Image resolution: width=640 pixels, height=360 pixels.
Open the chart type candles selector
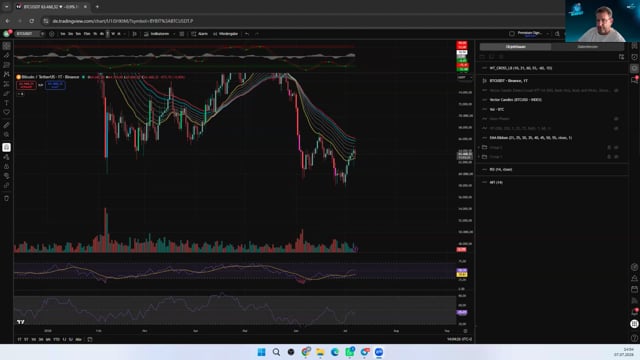click(x=134, y=34)
